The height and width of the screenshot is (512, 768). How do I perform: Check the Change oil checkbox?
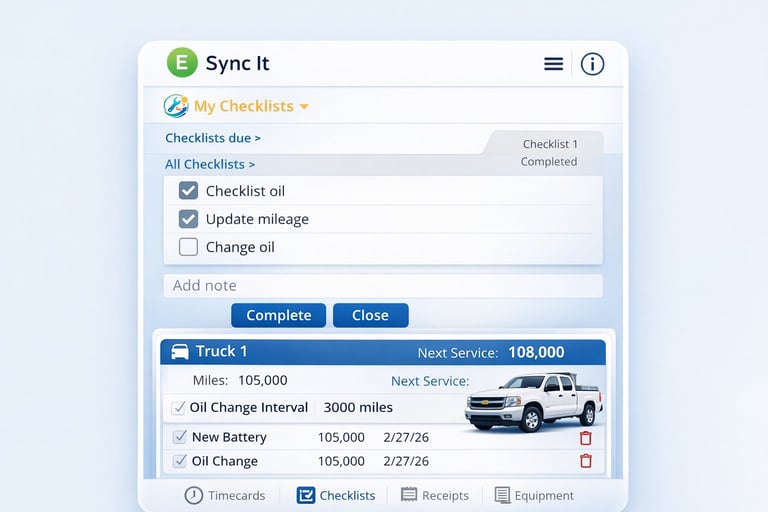point(188,247)
